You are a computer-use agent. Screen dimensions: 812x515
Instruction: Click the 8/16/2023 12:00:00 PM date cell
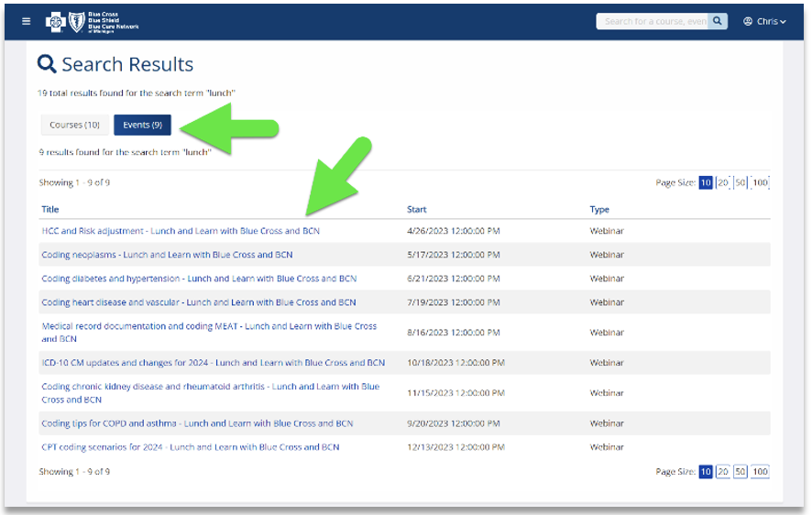tap(454, 333)
